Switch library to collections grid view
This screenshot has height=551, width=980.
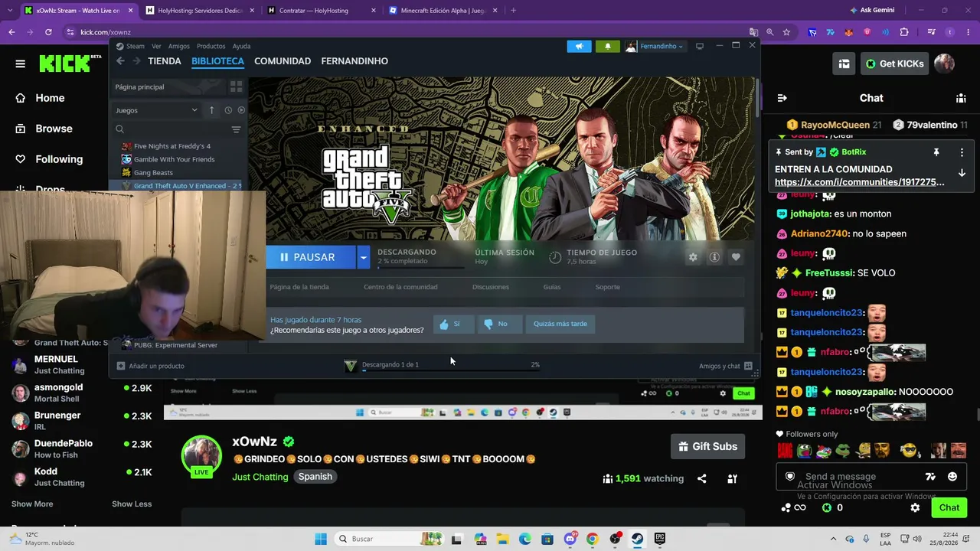point(236,86)
